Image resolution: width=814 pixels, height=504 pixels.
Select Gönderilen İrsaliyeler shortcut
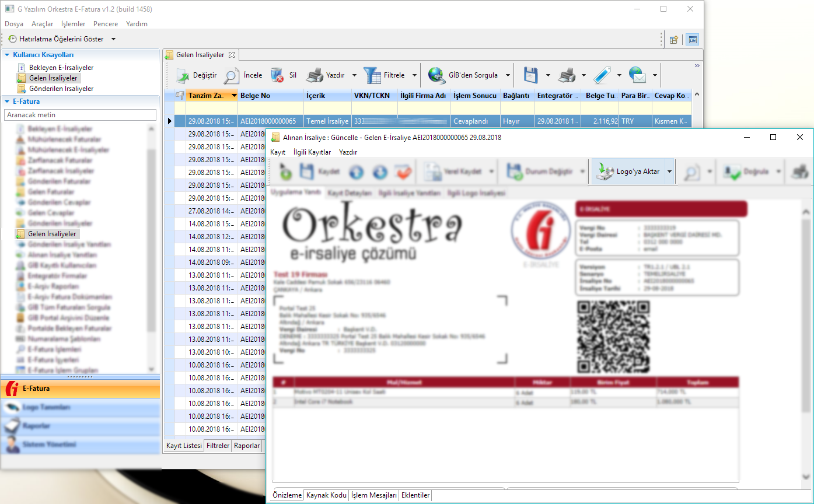pyautogui.click(x=61, y=89)
